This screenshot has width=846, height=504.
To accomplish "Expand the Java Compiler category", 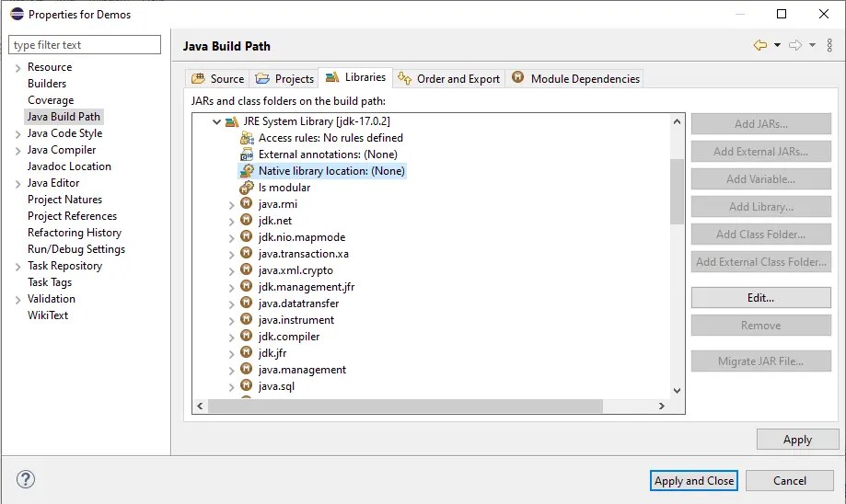I will point(17,151).
